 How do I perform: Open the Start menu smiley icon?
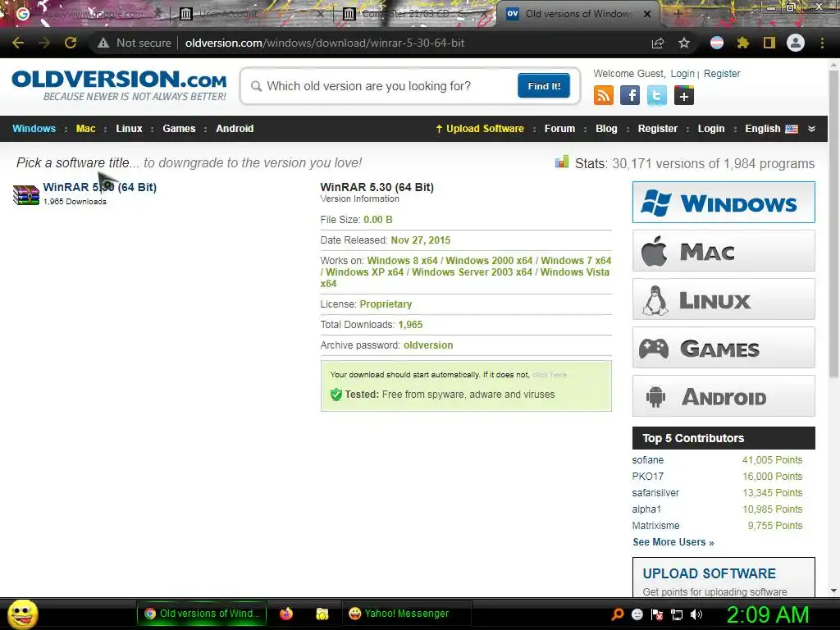click(x=22, y=614)
